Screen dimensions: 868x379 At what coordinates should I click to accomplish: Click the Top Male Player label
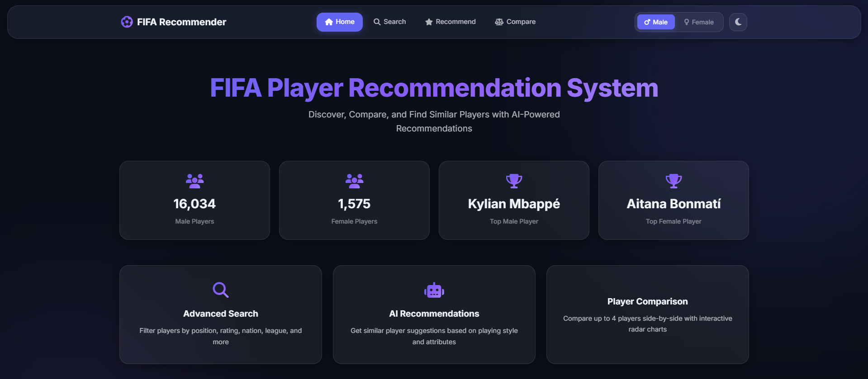(x=514, y=221)
